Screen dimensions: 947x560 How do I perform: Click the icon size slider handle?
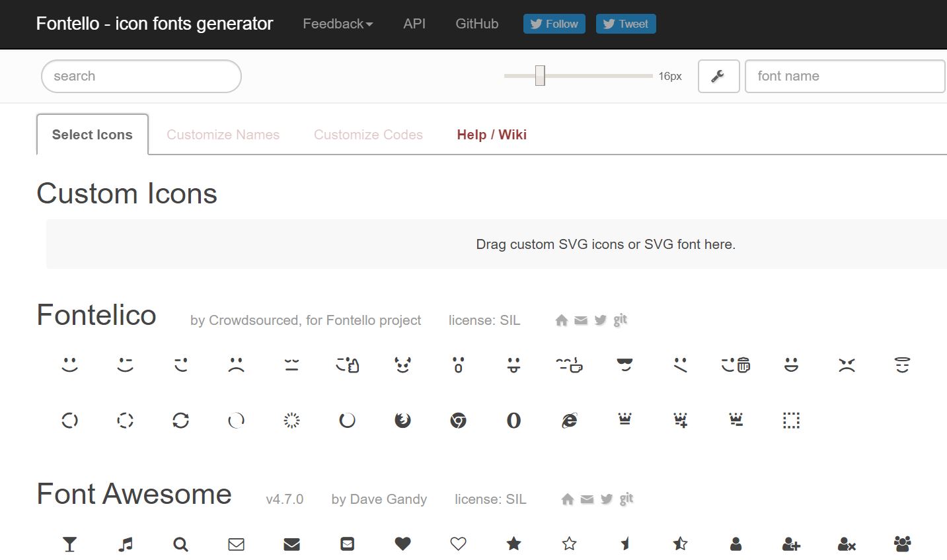540,76
